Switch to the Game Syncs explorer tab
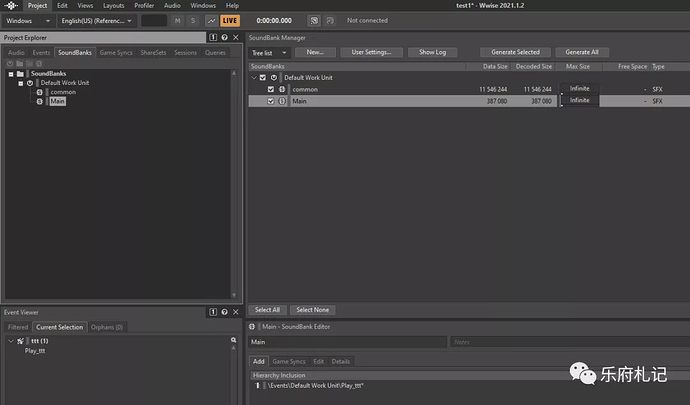 pyautogui.click(x=116, y=52)
